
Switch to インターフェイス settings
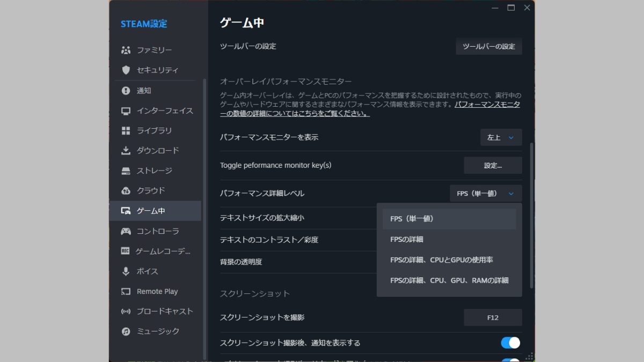point(155,111)
